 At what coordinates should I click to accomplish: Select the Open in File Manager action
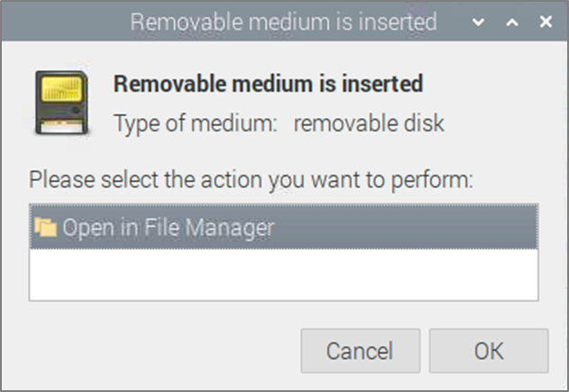click(284, 227)
